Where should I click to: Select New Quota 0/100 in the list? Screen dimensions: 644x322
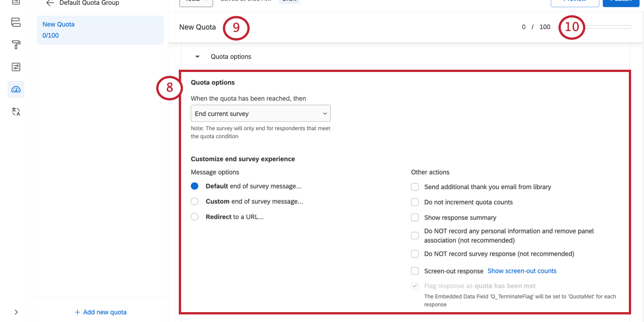(100, 30)
